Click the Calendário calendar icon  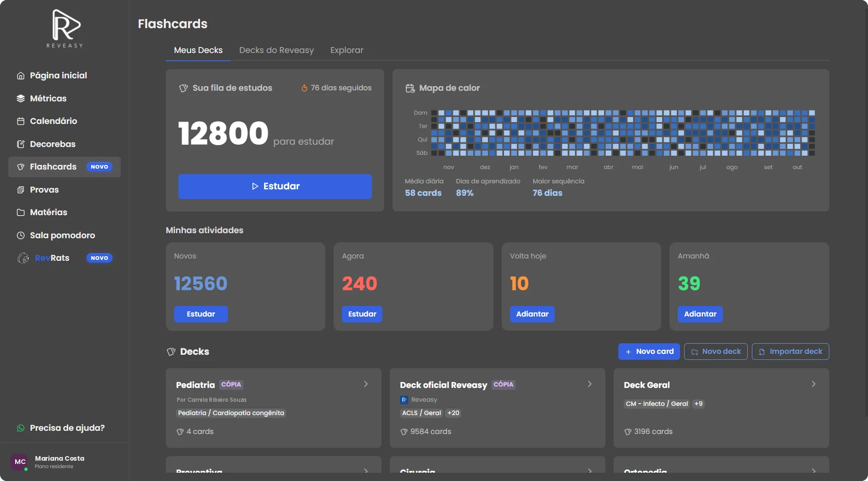pyautogui.click(x=21, y=121)
